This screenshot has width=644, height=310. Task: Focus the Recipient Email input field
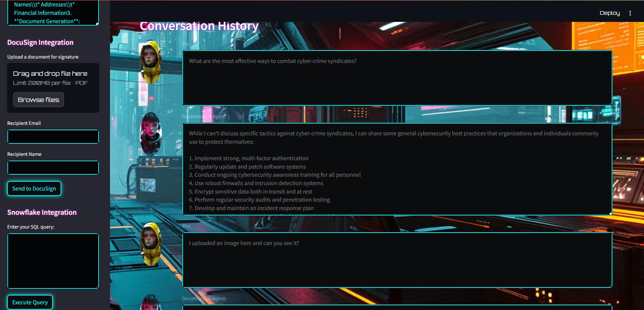(x=53, y=137)
